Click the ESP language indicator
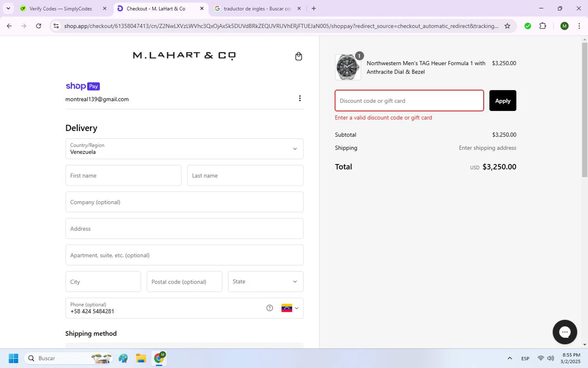The width and height of the screenshot is (588, 368). pos(525,359)
